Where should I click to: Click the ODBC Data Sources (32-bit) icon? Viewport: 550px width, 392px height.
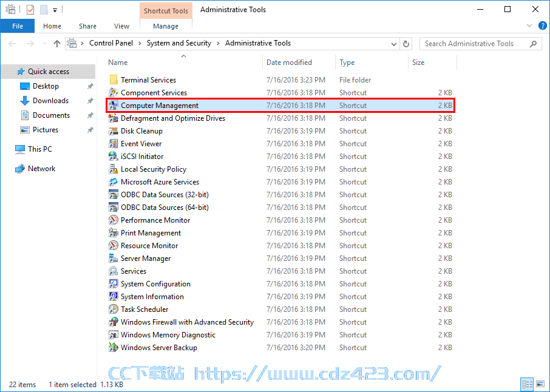coord(114,195)
